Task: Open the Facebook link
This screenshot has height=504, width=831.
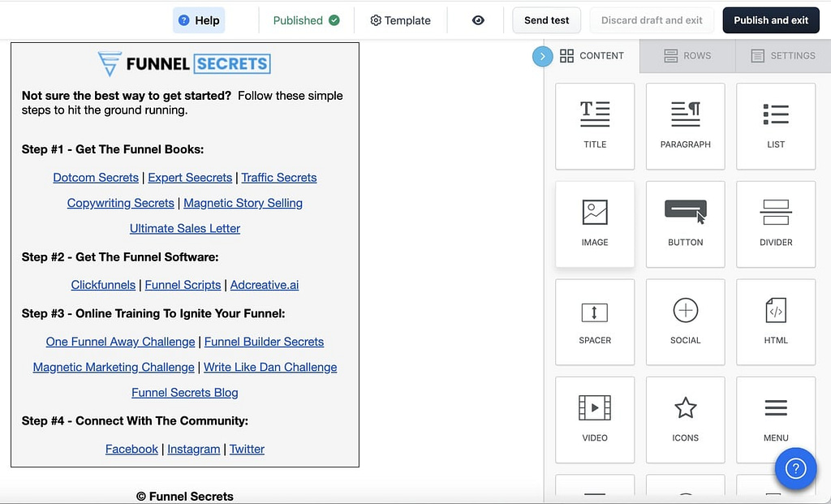Action: 131,450
